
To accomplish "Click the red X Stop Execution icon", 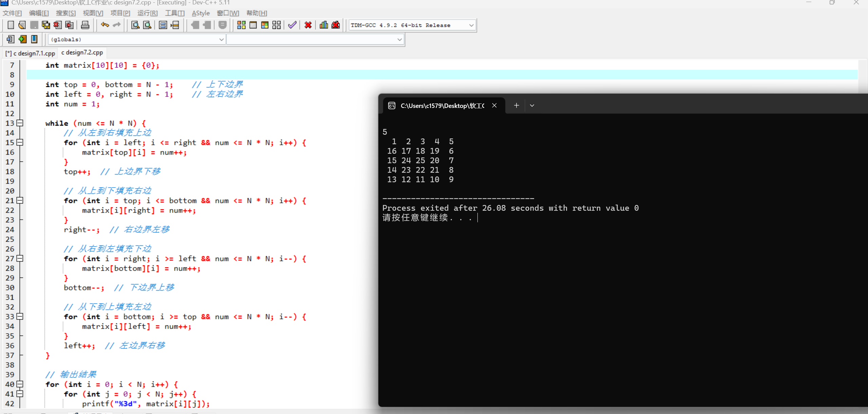I will point(308,25).
